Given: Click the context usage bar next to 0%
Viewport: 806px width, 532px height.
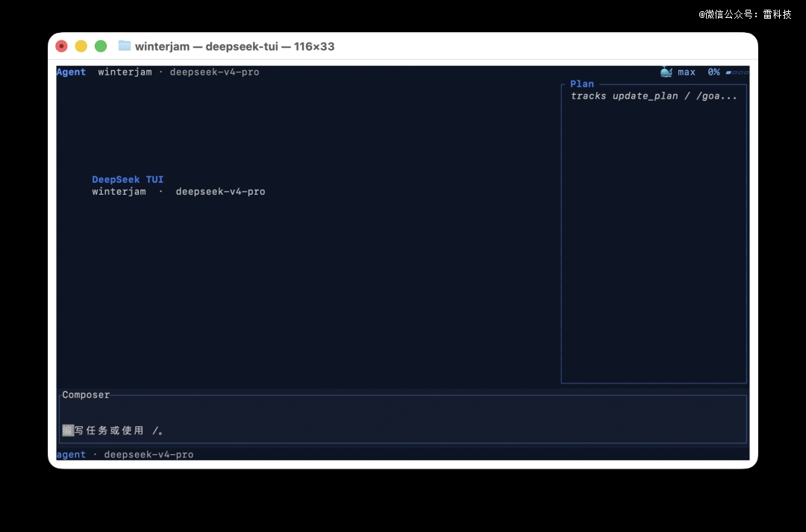Looking at the screenshot, I should click(x=737, y=72).
